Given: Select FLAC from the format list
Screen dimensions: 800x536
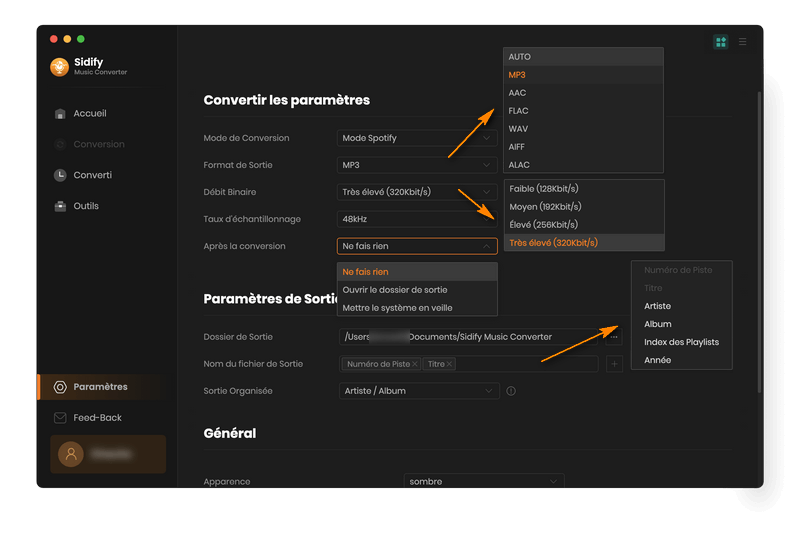Looking at the screenshot, I should tap(518, 111).
